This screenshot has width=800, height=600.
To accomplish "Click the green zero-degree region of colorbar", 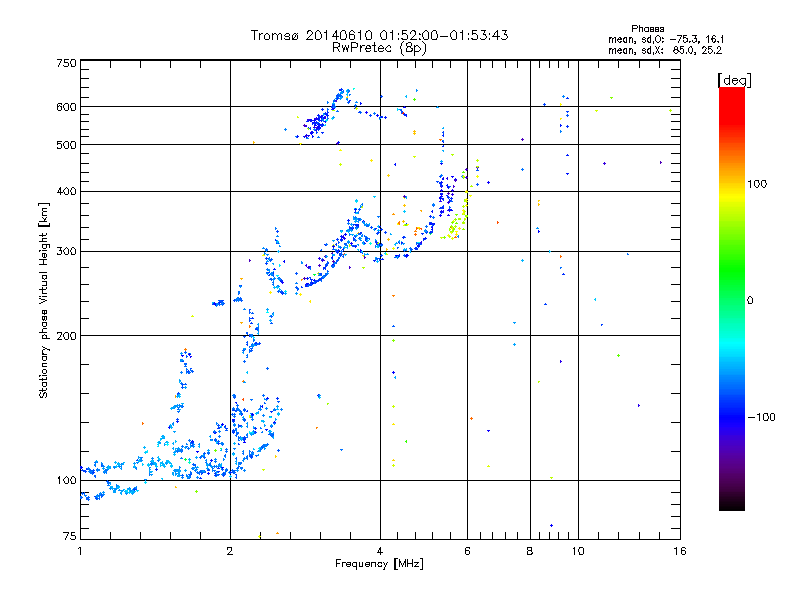I will (732, 300).
